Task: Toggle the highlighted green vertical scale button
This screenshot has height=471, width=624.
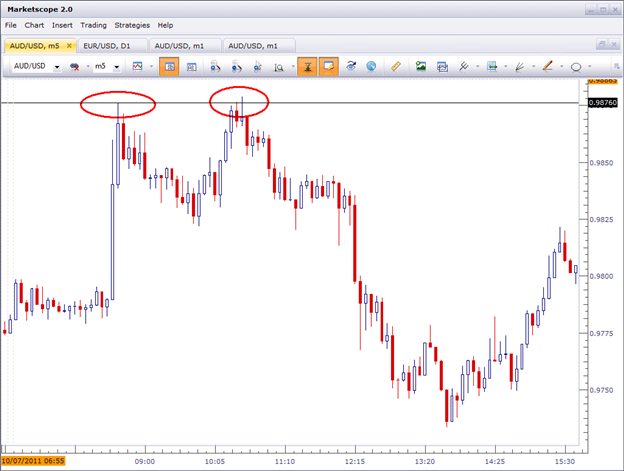Action: coord(307,66)
